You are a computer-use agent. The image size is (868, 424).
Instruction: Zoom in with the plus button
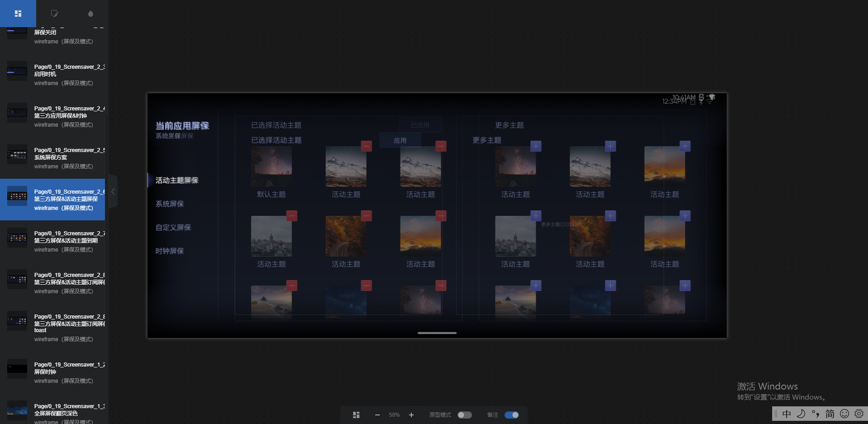point(411,415)
